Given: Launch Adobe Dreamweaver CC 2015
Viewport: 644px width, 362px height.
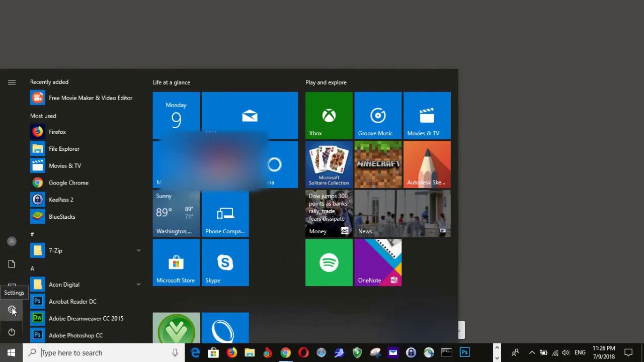Looking at the screenshot, I should pyautogui.click(x=86, y=318).
